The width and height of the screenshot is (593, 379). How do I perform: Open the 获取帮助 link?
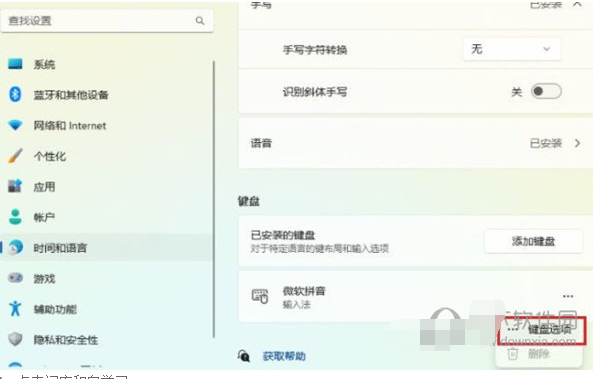(x=284, y=356)
